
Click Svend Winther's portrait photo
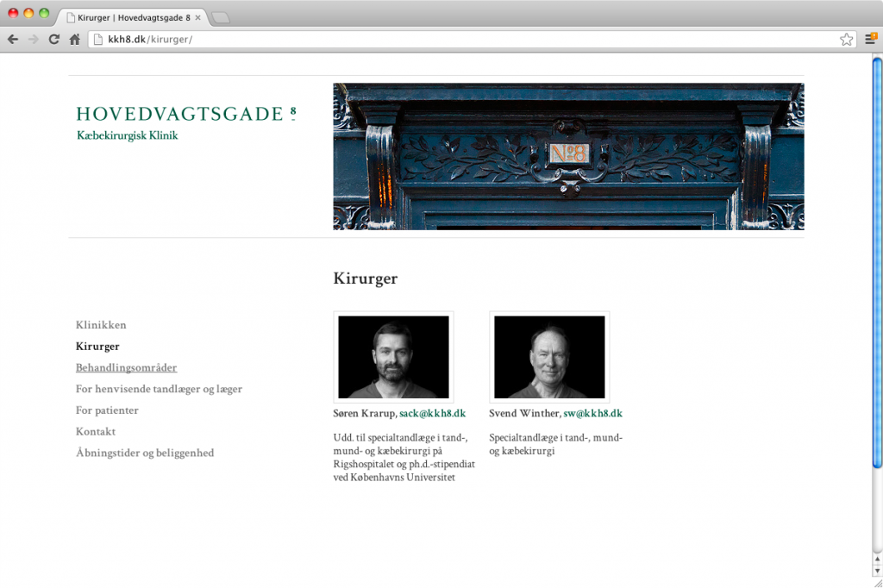549,357
